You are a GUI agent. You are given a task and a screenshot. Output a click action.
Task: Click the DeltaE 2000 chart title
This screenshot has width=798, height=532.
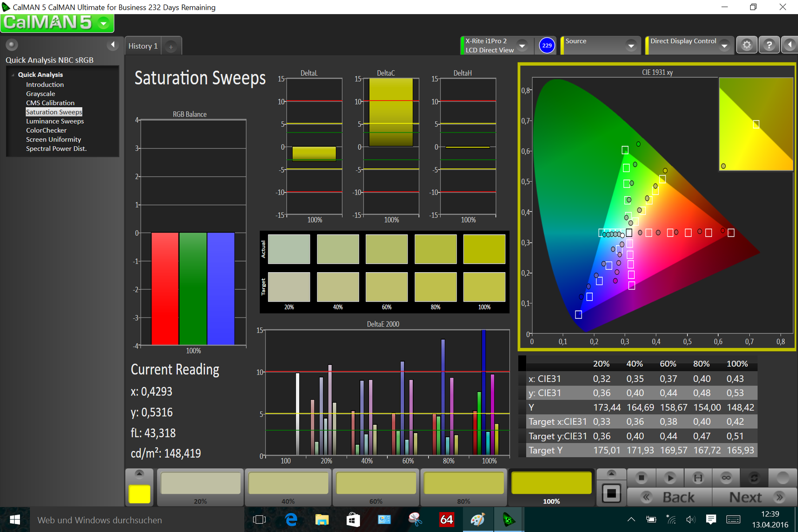coord(383,324)
